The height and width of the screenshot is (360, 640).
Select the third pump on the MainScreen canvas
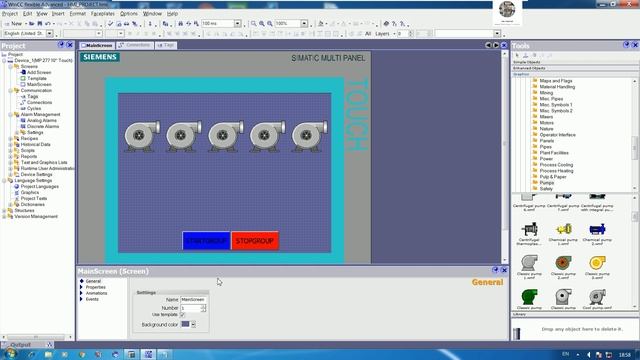coord(225,136)
